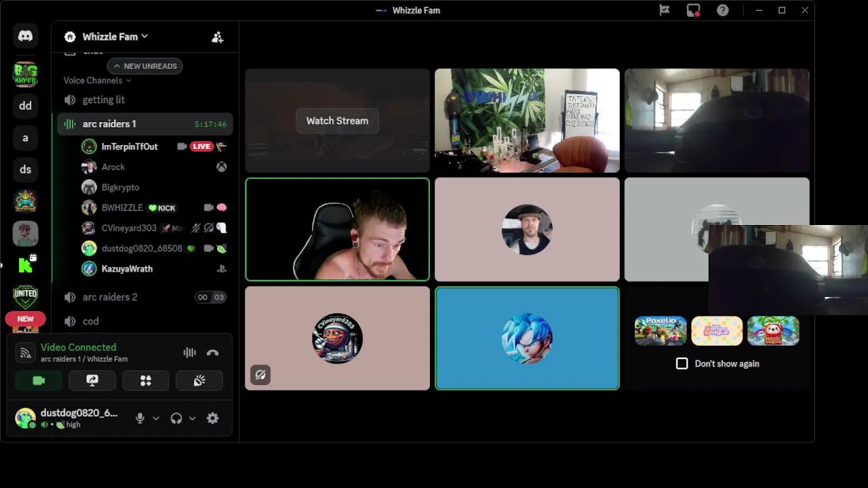Jump to NEW UNREADS
This screenshot has height=488, width=868.
click(x=144, y=66)
